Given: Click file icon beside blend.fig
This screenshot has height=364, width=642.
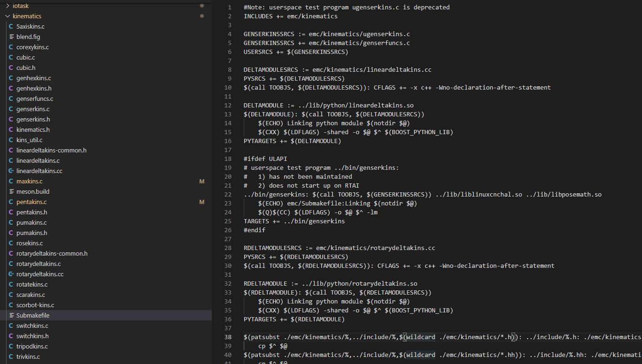Looking at the screenshot, I should (x=11, y=37).
